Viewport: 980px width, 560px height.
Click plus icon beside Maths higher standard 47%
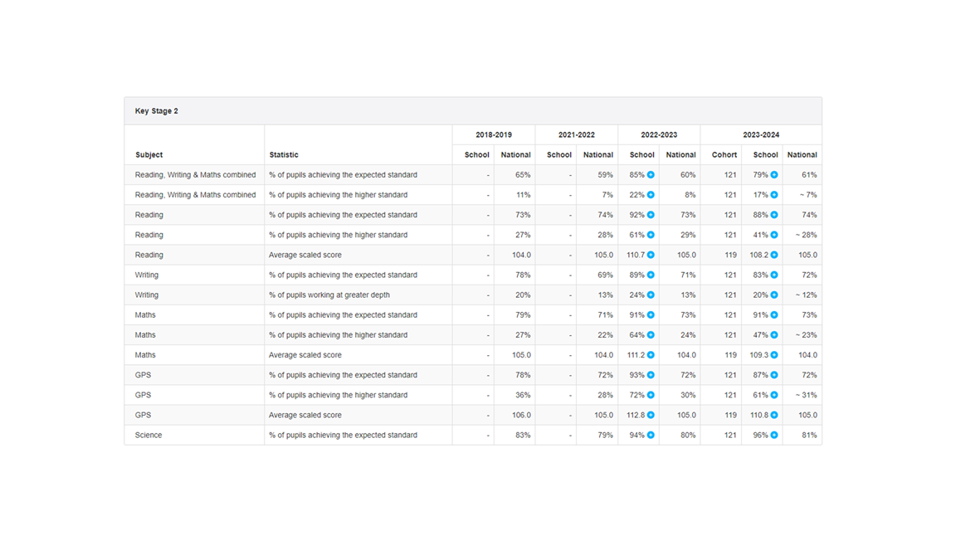774,335
